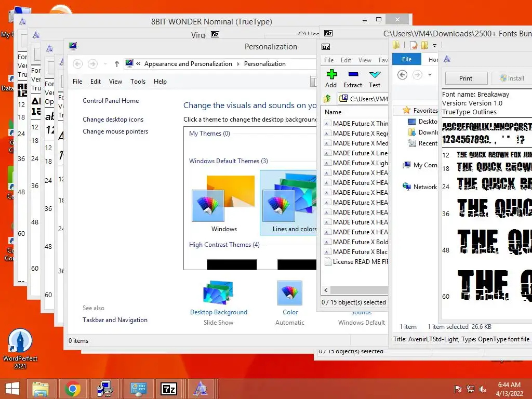
Task: Click 7-Zip horizontal scrollbar left arrow
Action: [x=326, y=290]
